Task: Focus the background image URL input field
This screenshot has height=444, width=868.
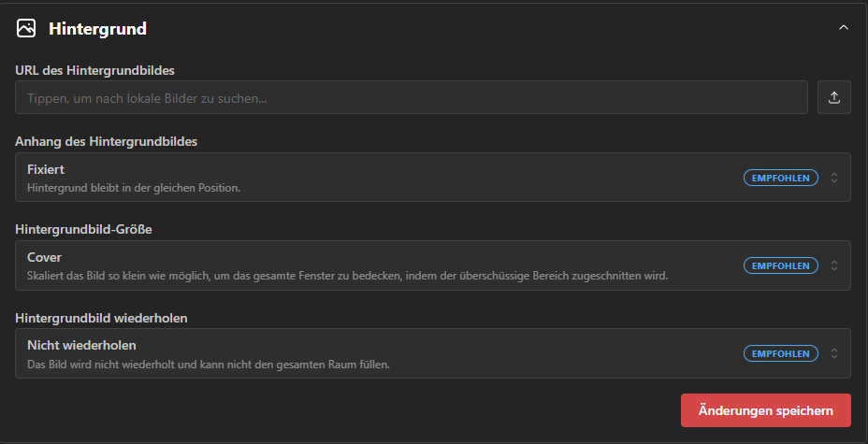Action: 412,97
